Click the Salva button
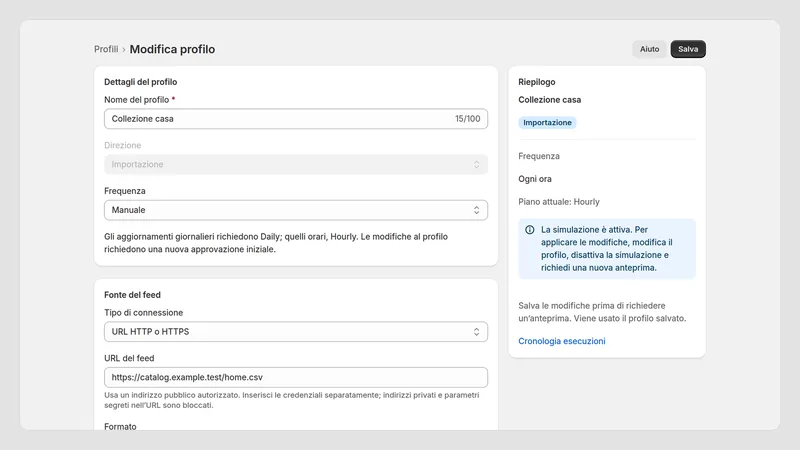800x450 pixels. 688,49
